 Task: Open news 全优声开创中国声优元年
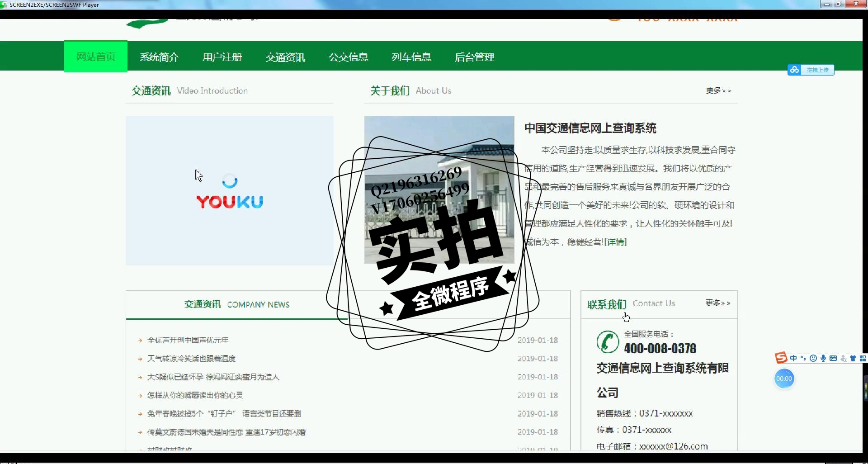pyautogui.click(x=188, y=340)
